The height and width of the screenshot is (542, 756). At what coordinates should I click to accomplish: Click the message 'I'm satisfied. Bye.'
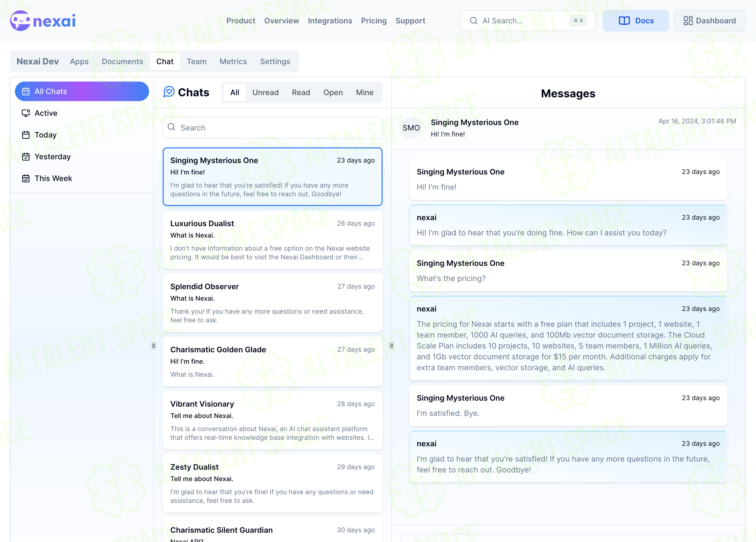point(568,406)
